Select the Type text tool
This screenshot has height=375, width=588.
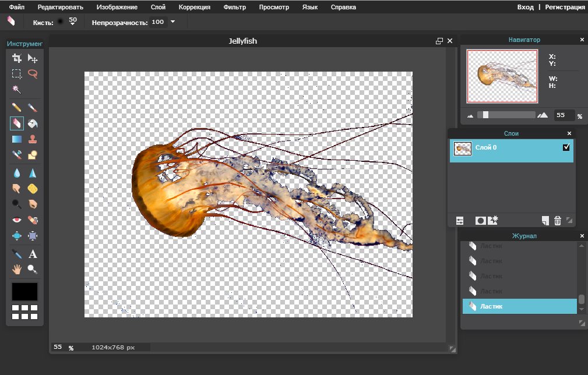point(33,254)
